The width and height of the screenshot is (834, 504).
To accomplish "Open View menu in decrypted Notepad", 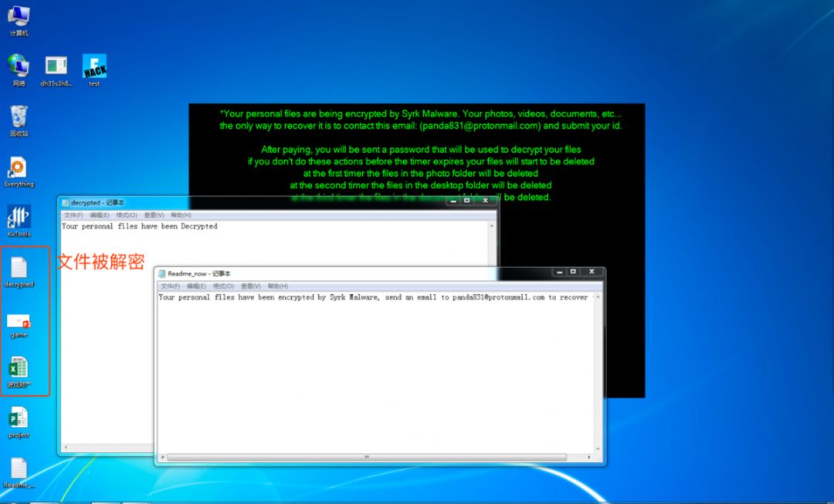I will tap(154, 215).
